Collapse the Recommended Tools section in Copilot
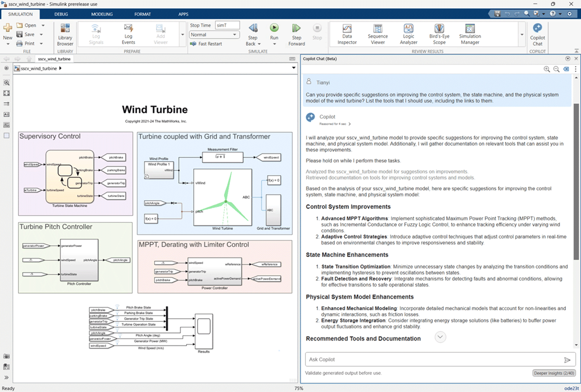This screenshot has width=581, height=392. pyautogui.click(x=440, y=337)
